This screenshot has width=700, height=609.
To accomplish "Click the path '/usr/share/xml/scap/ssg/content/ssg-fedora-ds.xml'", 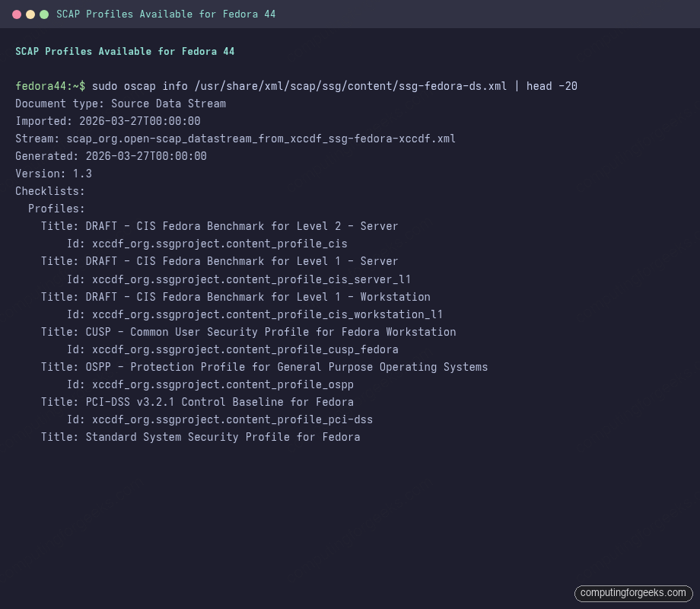I will click(x=351, y=86).
